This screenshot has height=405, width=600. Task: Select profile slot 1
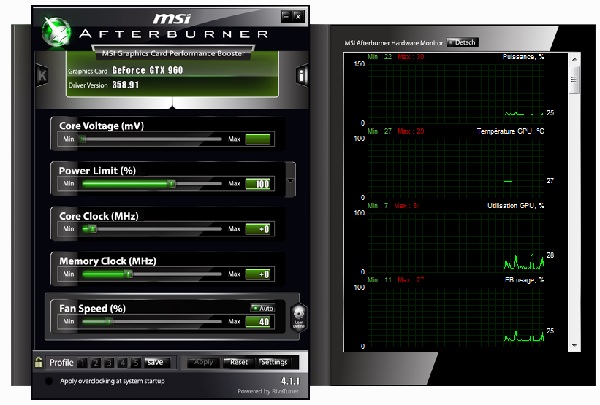point(82,363)
